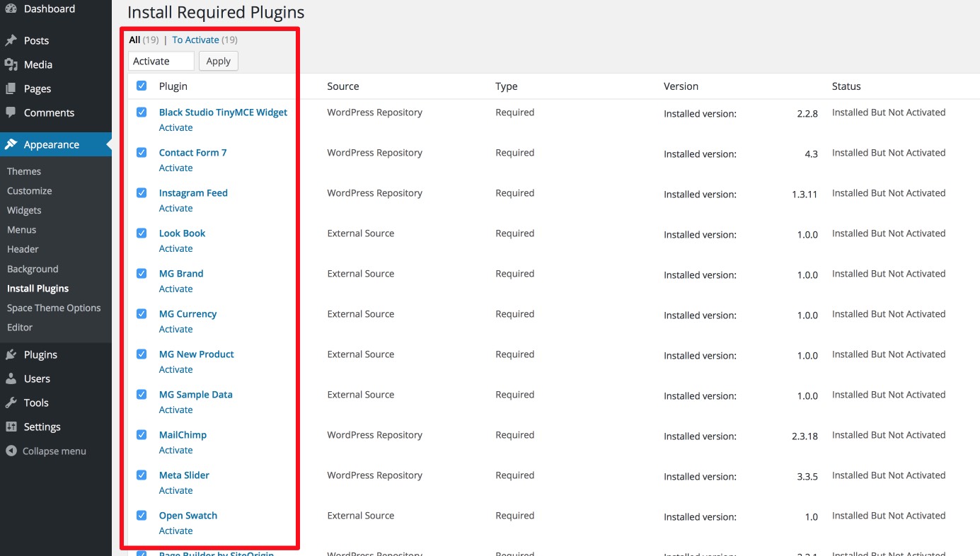Click Installed But Not Activated for Open Swatch
Image resolution: width=980 pixels, height=556 pixels.
(x=889, y=515)
